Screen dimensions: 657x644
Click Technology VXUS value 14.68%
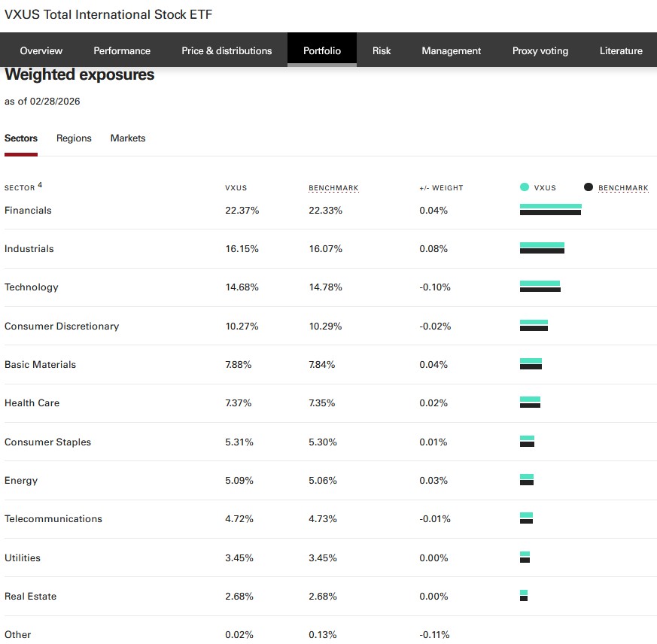coord(242,287)
